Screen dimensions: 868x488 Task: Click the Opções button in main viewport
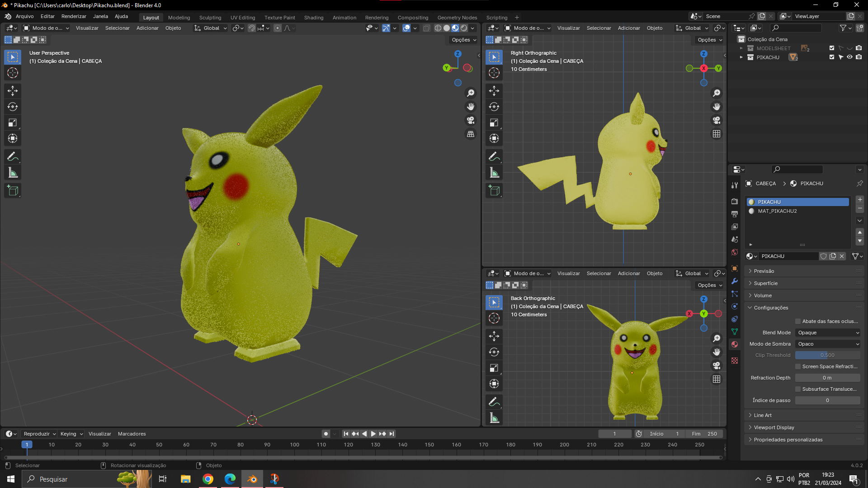coord(464,40)
